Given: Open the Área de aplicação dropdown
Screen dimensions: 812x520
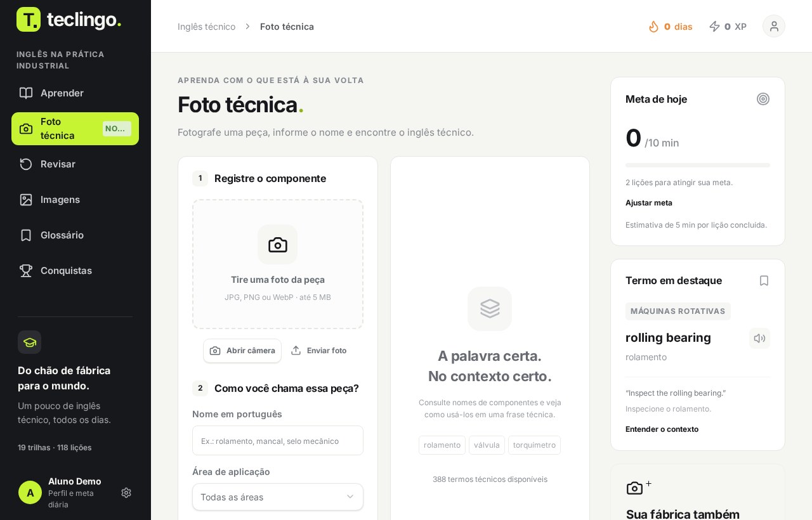Looking at the screenshot, I should point(278,497).
